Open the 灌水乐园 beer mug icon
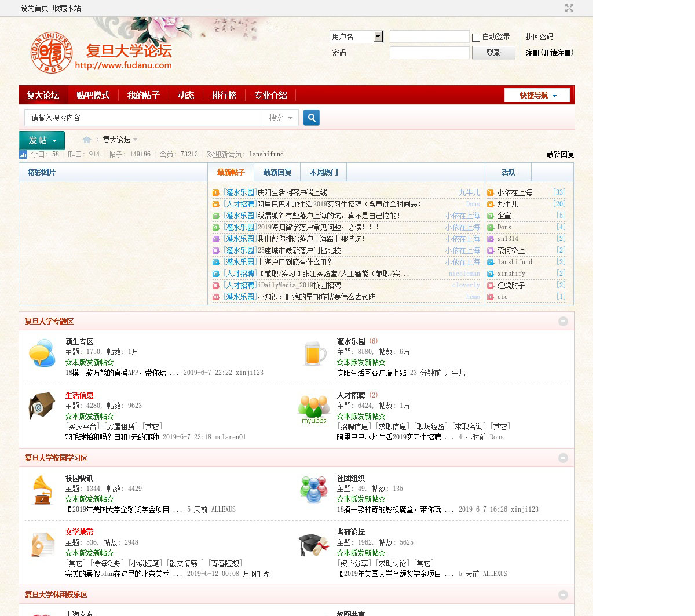 (314, 354)
